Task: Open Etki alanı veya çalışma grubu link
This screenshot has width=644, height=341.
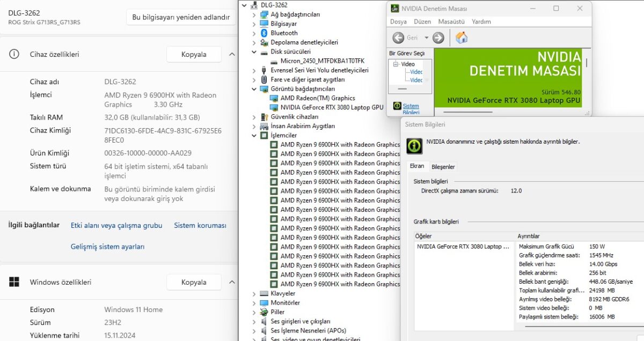Action: pos(116,226)
